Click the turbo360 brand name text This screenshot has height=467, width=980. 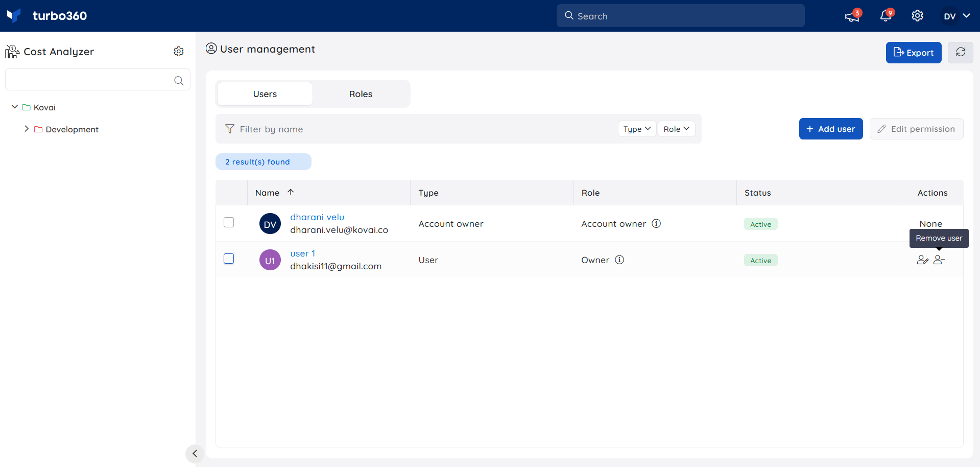(x=60, y=16)
